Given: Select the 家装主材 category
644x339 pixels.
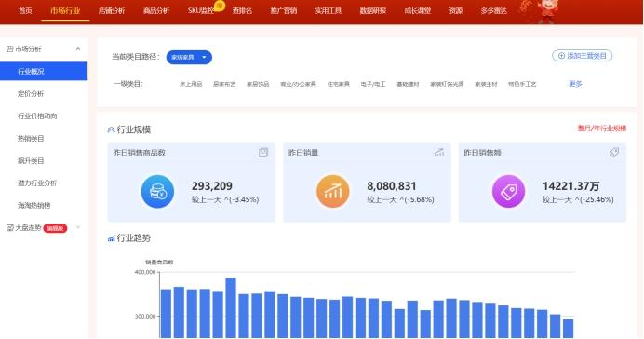Looking at the screenshot, I should (x=486, y=84).
